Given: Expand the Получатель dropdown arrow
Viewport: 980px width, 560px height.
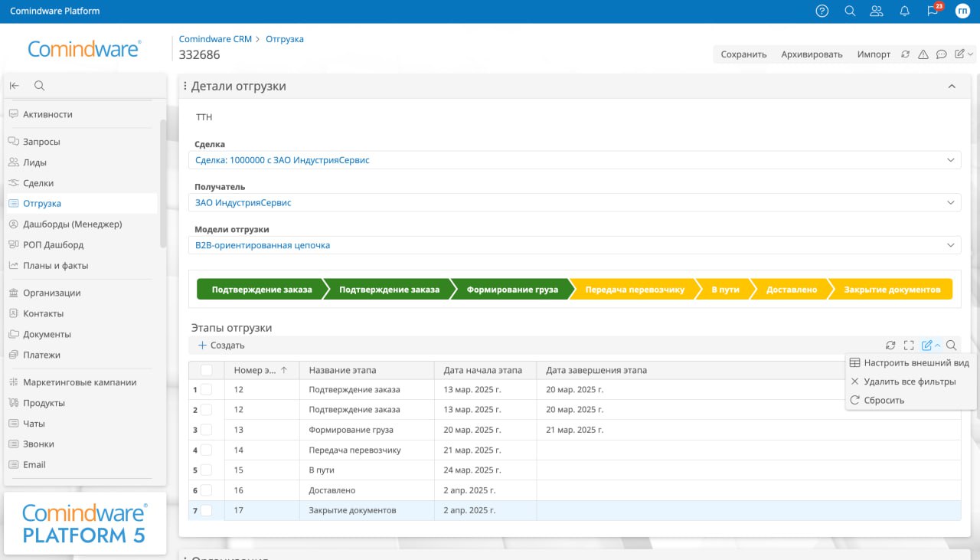Looking at the screenshot, I should (951, 203).
